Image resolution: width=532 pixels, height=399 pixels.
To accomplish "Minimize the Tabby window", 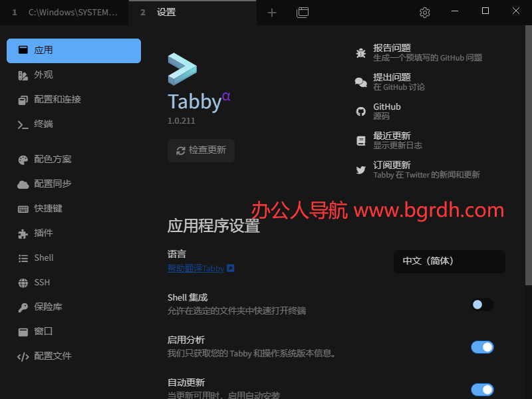I will tap(455, 11).
